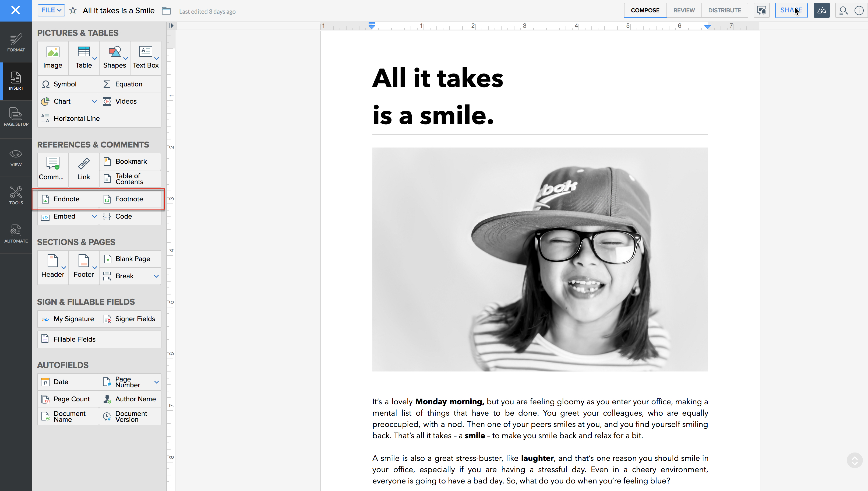Collapse the left panel with the arrow toggle
The image size is (868, 491).
(171, 26)
